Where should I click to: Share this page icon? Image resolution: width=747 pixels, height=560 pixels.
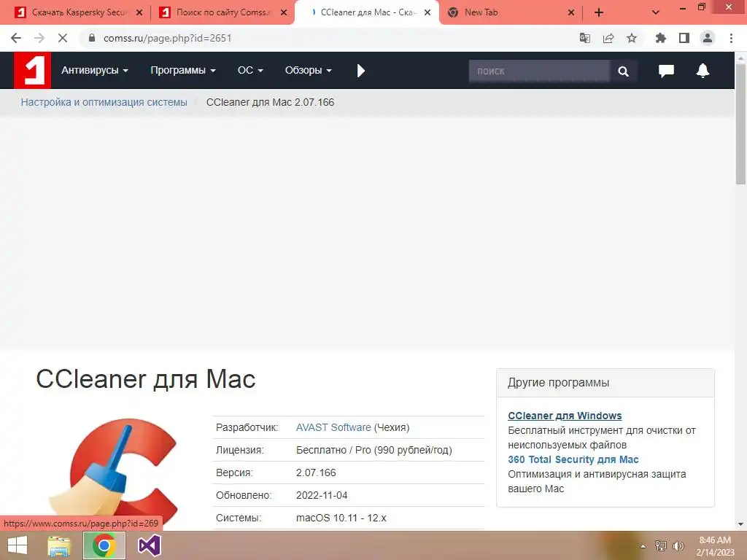pyautogui.click(x=608, y=38)
